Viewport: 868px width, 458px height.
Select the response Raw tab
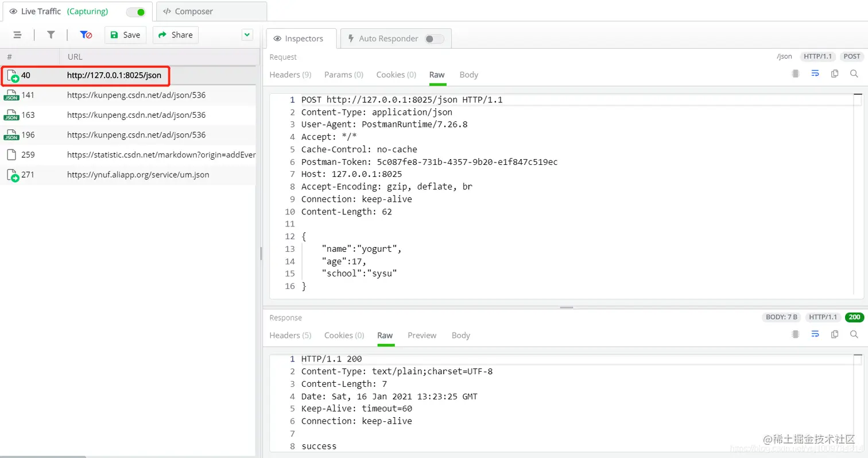(x=385, y=335)
